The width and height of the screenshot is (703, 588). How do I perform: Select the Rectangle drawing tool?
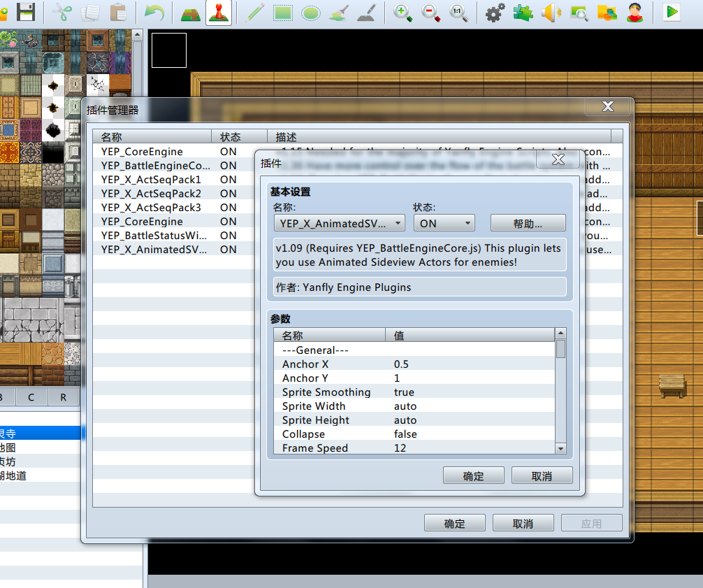(x=283, y=12)
